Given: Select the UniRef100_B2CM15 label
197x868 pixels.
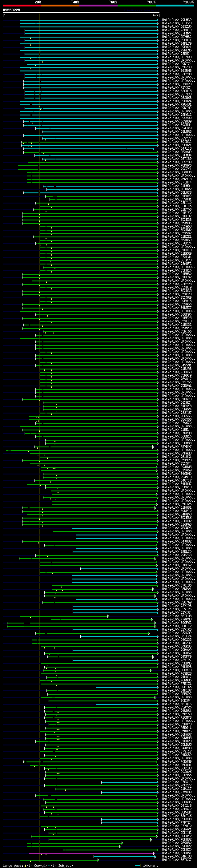Looking at the screenshot, I should (x=177, y=91).
